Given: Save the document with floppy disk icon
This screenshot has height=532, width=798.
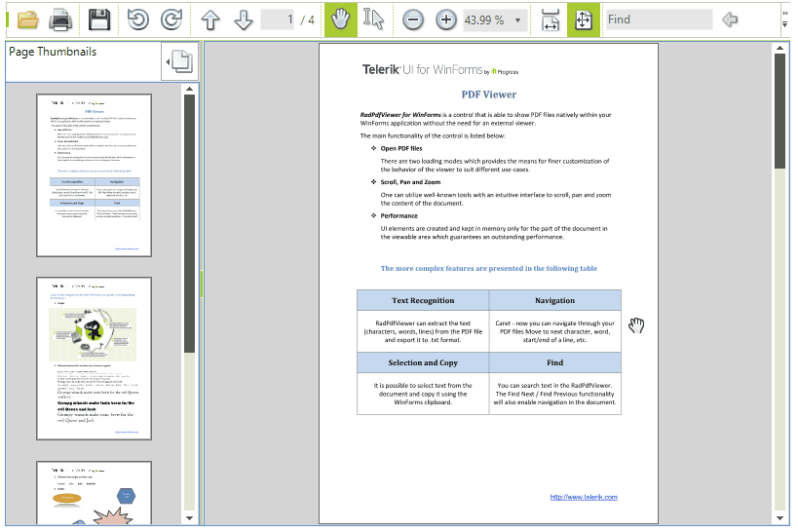Looking at the screenshot, I should (x=99, y=19).
